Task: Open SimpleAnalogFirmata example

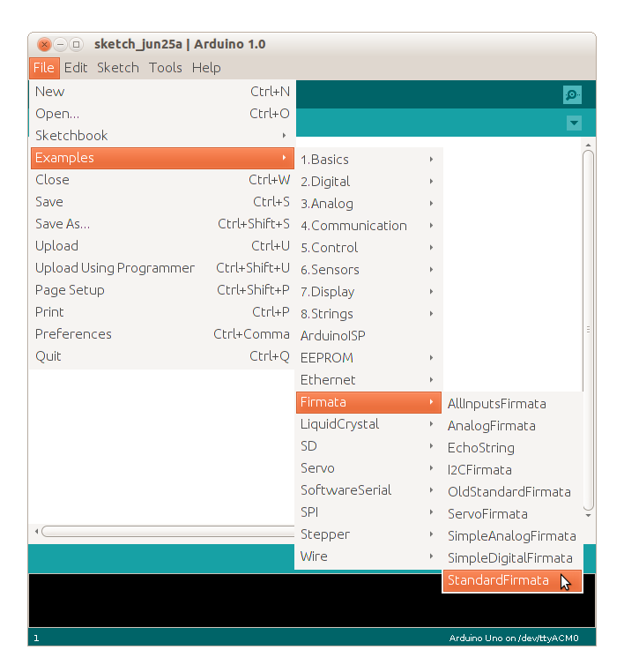Action: tap(513, 536)
